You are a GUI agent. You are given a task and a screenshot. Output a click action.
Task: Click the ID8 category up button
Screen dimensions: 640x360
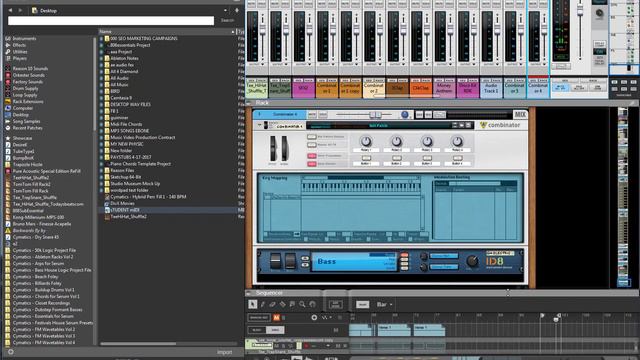click(x=305, y=258)
